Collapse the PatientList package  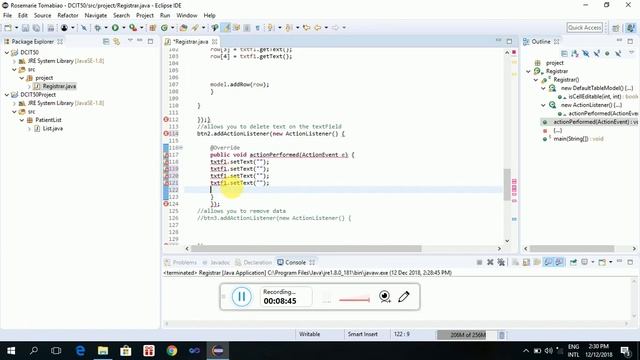coord(22,120)
